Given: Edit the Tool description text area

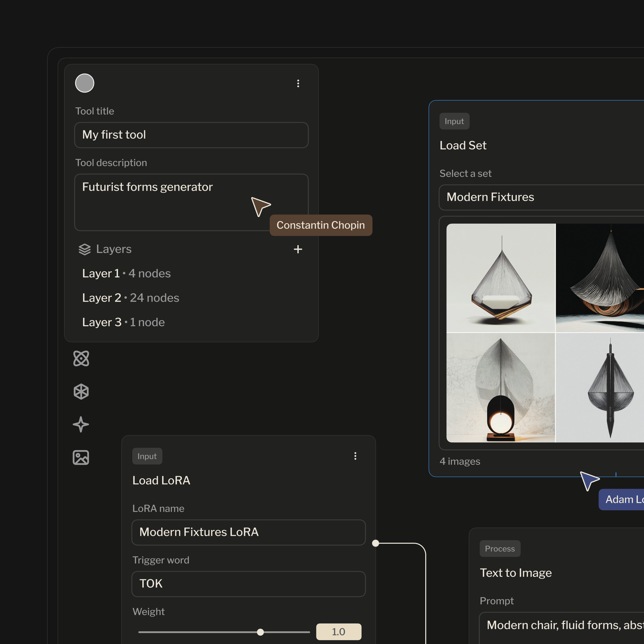Looking at the screenshot, I should 191,202.
